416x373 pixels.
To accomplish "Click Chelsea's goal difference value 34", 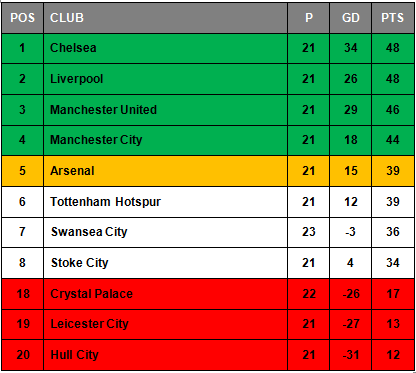I will (351, 48).
